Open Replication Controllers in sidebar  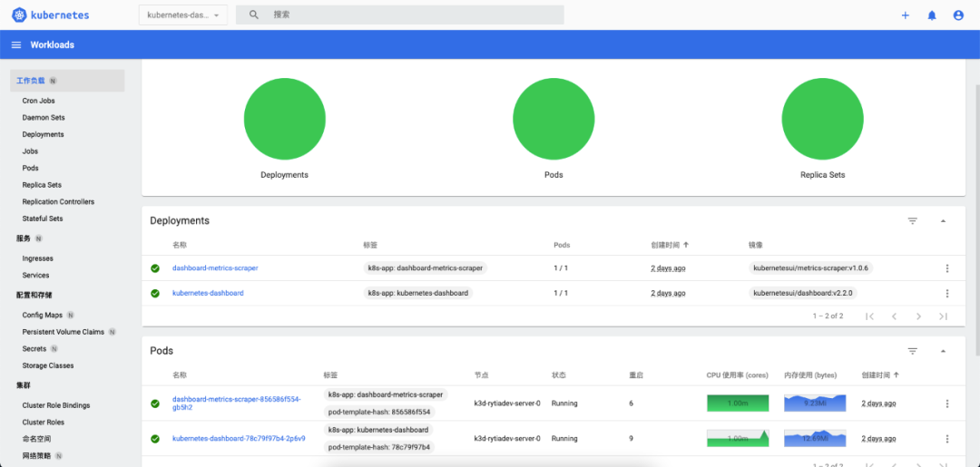(58, 201)
